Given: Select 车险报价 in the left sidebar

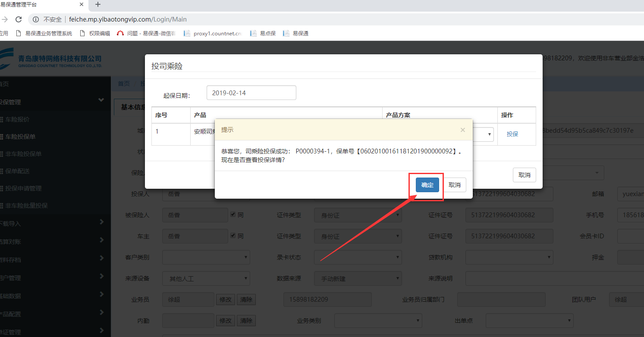Looking at the screenshot, I should tap(17, 119).
